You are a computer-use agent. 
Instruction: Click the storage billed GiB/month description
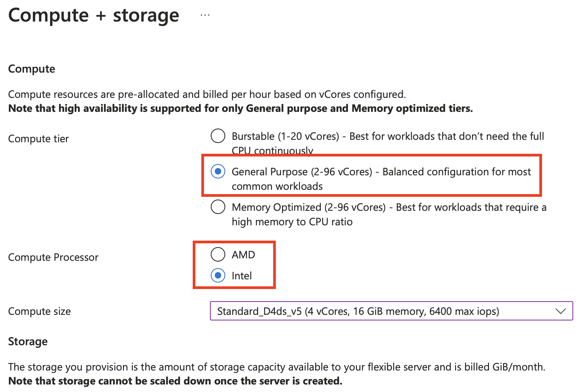(277, 367)
